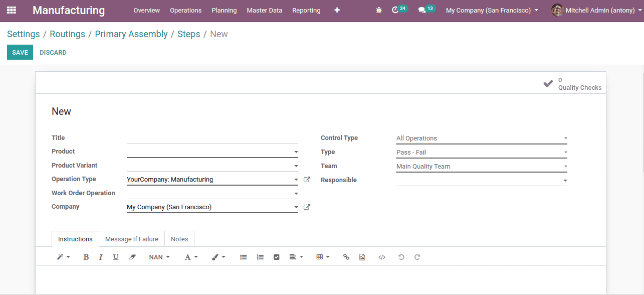This screenshot has height=295, width=644.
Task: Insert a checklist with the checkbox icon
Action: point(276,257)
